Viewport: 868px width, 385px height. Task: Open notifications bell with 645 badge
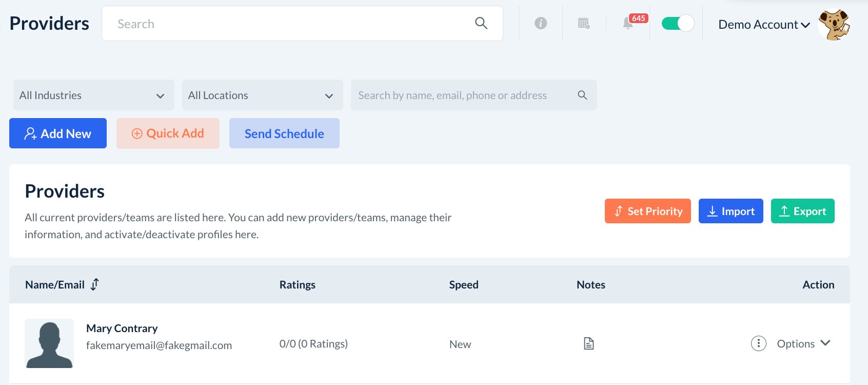[x=628, y=23]
